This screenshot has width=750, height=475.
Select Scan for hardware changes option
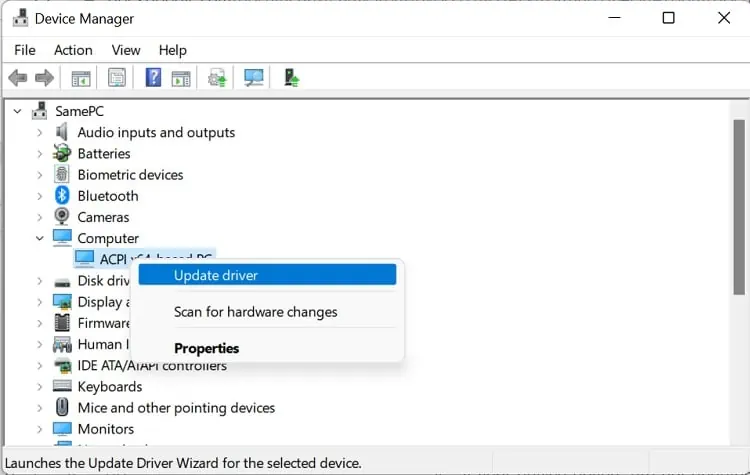point(255,312)
